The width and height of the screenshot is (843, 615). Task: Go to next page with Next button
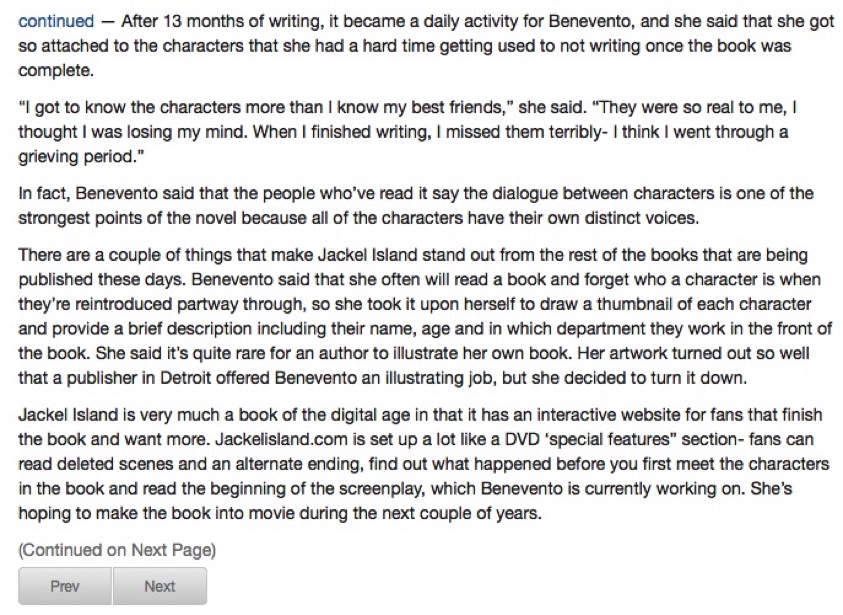[160, 586]
